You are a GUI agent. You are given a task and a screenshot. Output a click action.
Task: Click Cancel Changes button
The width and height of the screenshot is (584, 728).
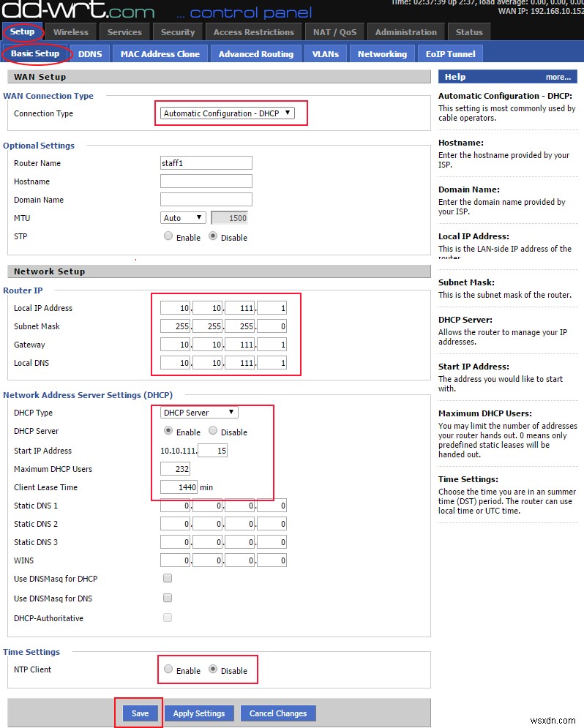click(x=278, y=713)
